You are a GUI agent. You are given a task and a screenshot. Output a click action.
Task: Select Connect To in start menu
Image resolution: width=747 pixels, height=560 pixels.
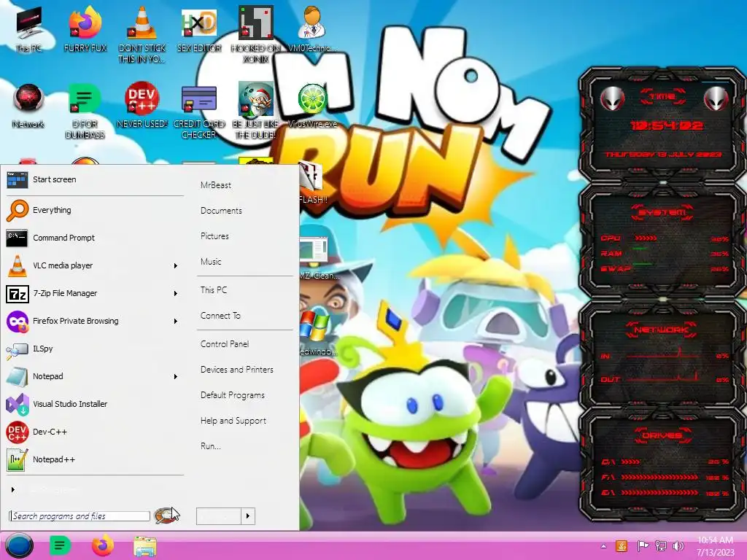tap(220, 316)
